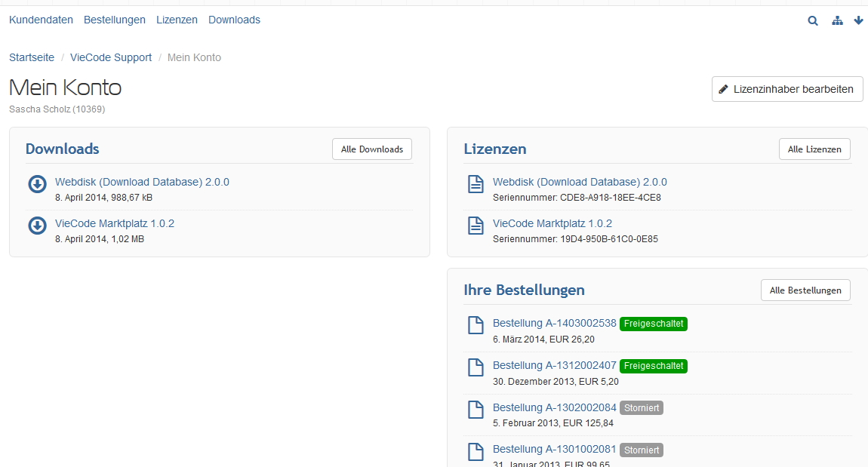The image size is (868, 467).
Task: Click the Alle Bestellungen button
Action: pos(805,290)
